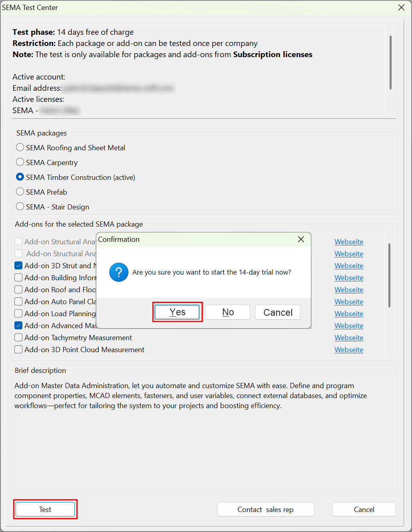This screenshot has width=412, height=532.
Task: Click the add-ons list scrollbar
Action: point(389,276)
